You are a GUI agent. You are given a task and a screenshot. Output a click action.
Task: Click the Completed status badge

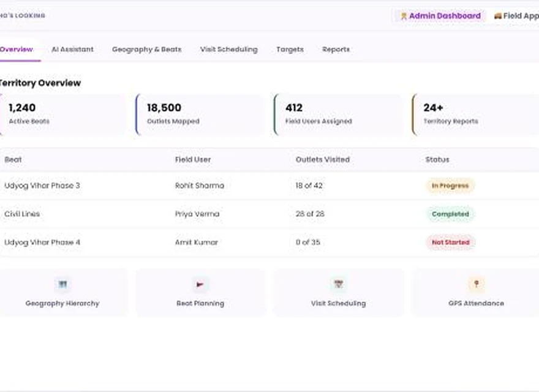450,214
